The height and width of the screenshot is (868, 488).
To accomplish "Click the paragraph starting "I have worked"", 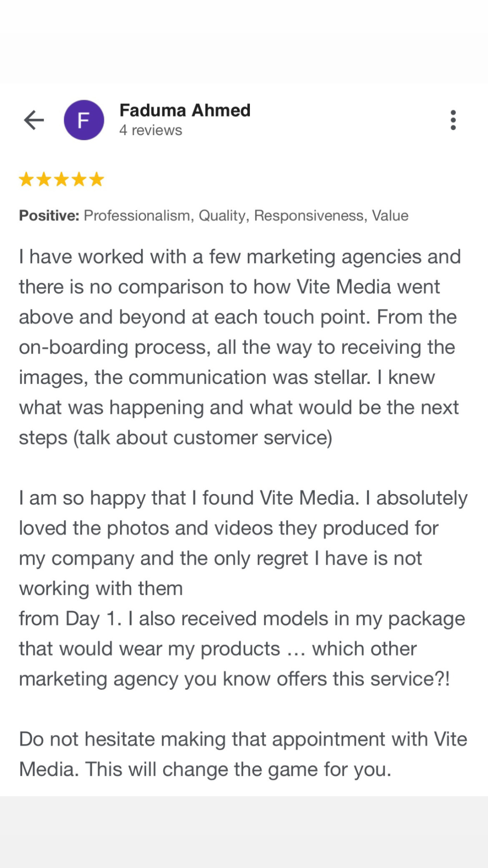I will click(239, 347).
